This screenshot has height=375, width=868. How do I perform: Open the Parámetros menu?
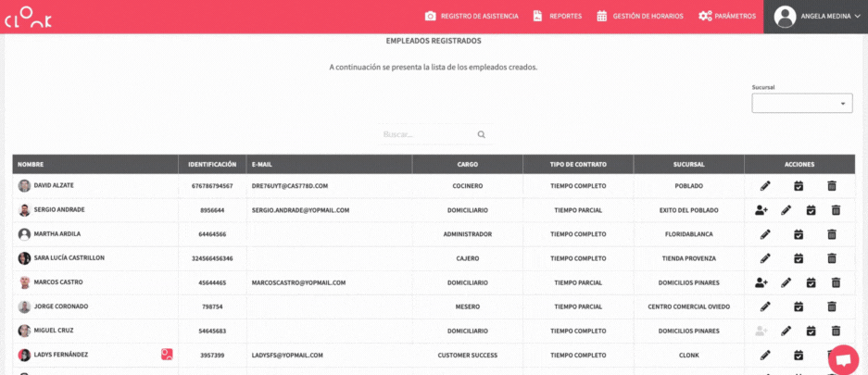click(727, 16)
